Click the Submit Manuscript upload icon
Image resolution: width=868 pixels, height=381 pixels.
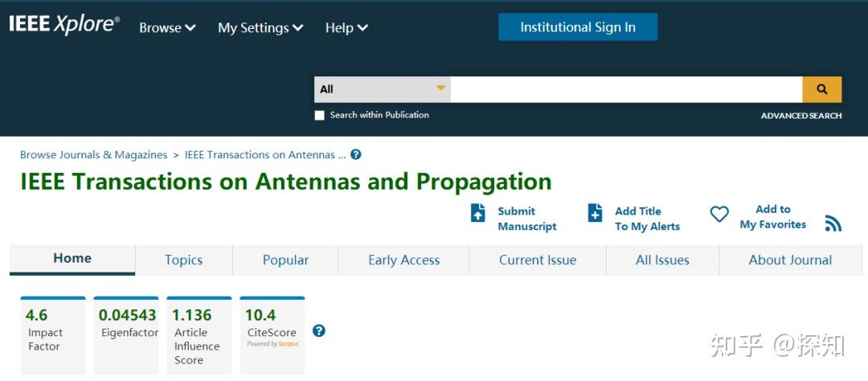478,213
